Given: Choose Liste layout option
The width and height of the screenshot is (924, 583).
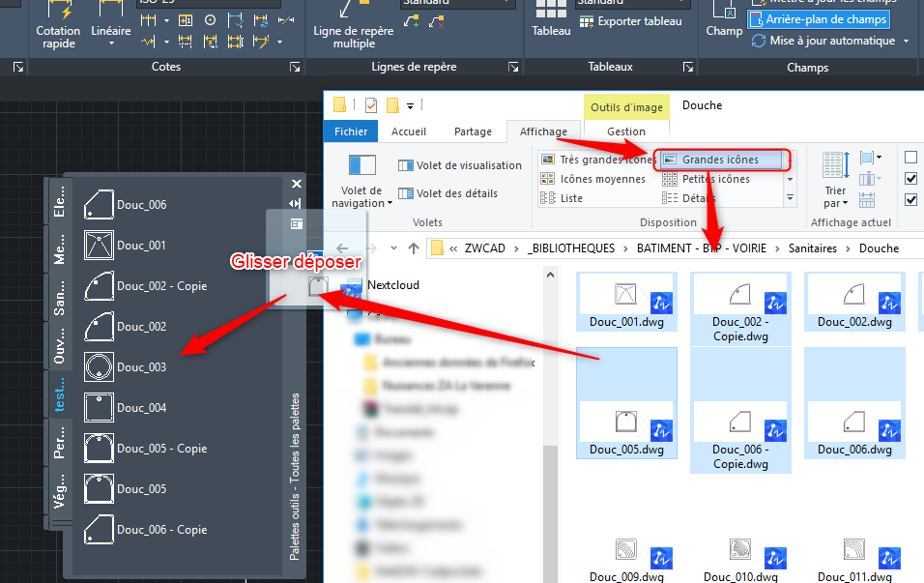Looking at the screenshot, I should pos(562,198).
